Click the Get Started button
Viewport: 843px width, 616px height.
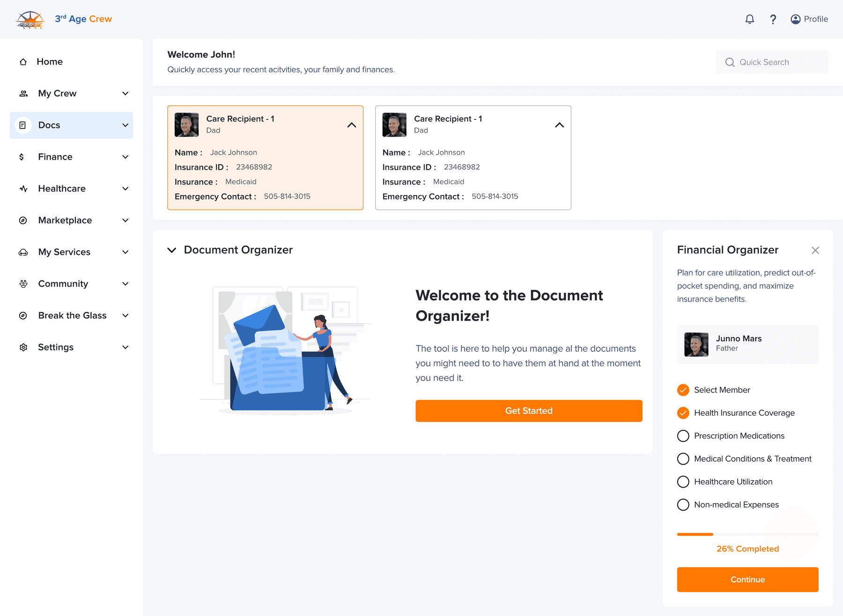click(529, 411)
